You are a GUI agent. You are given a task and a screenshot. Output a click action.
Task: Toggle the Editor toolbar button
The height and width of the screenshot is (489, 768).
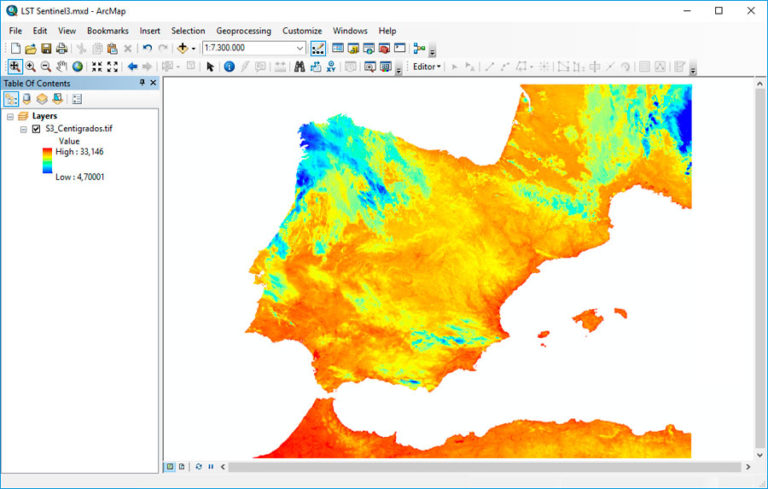[318, 49]
